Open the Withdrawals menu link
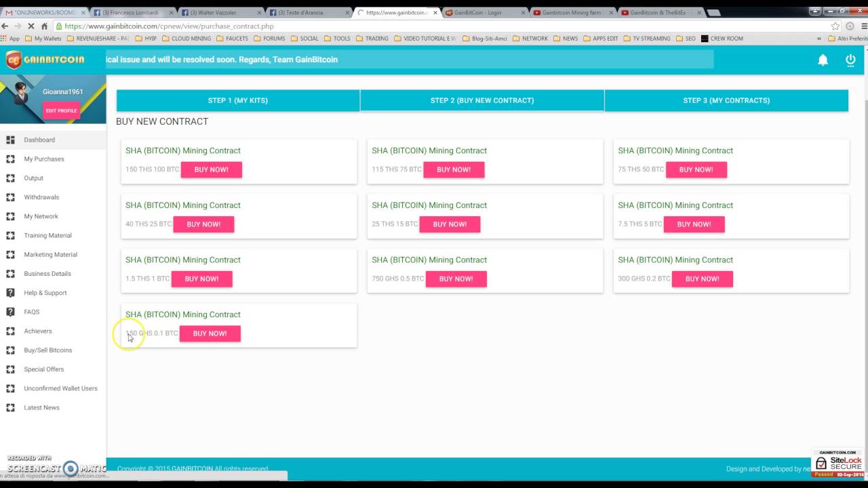The image size is (868, 488). click(x=41, y=197)
